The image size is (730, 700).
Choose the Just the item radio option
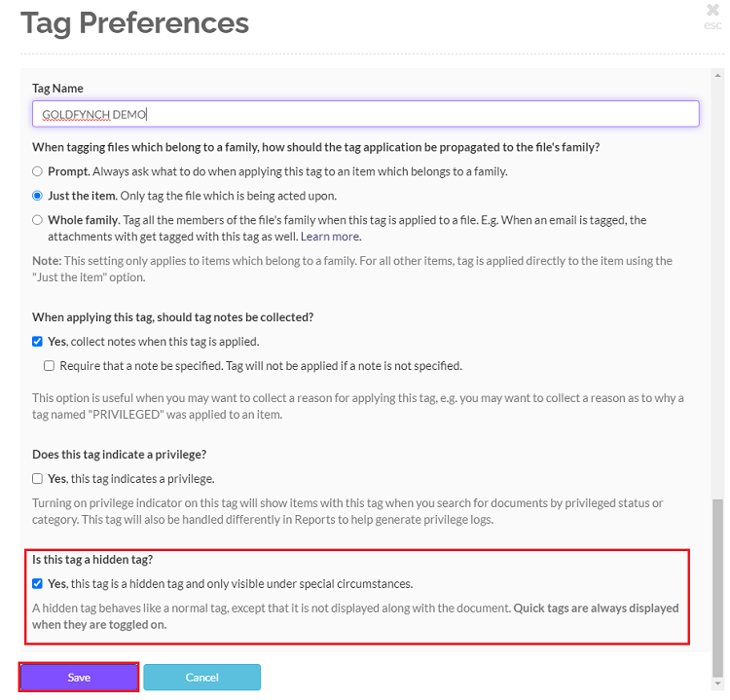[37, 196]
